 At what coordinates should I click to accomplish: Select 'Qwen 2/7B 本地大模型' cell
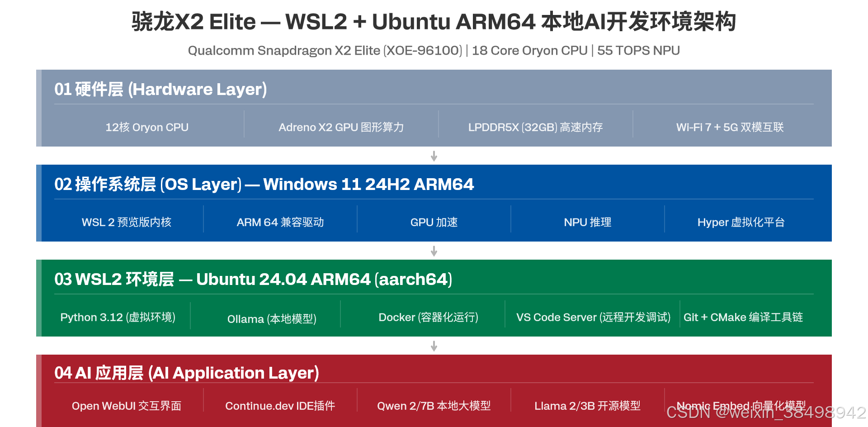(434, 406)
